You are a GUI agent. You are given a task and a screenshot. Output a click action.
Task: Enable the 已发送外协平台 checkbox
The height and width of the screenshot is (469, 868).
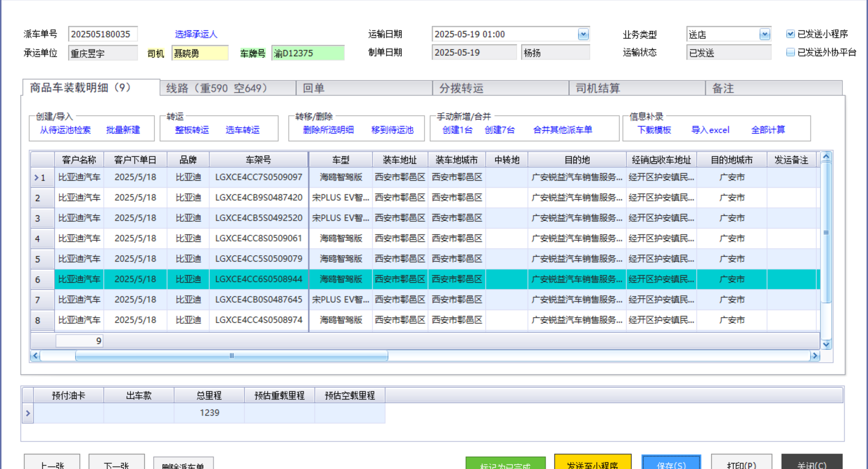click(790, 53)
